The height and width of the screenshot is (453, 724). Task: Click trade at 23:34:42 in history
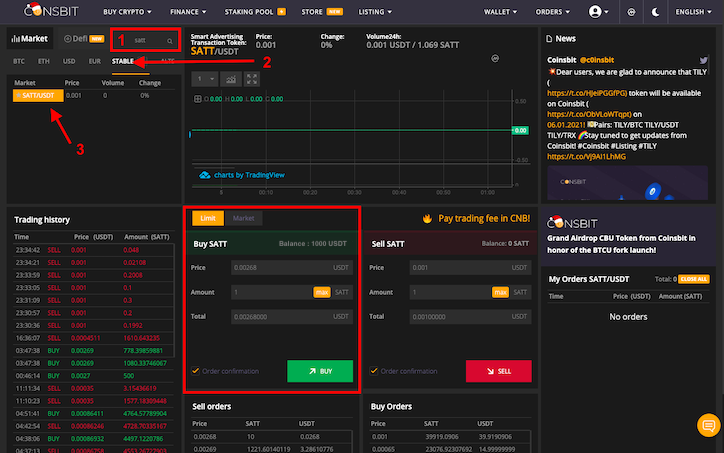tap(94, 250)
